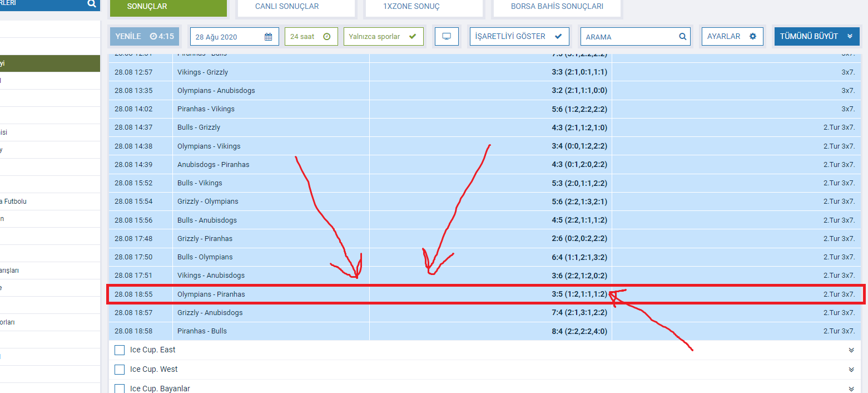
Task: Click the Vikings - Anubisdogs match name
Action: coord(211,276)
